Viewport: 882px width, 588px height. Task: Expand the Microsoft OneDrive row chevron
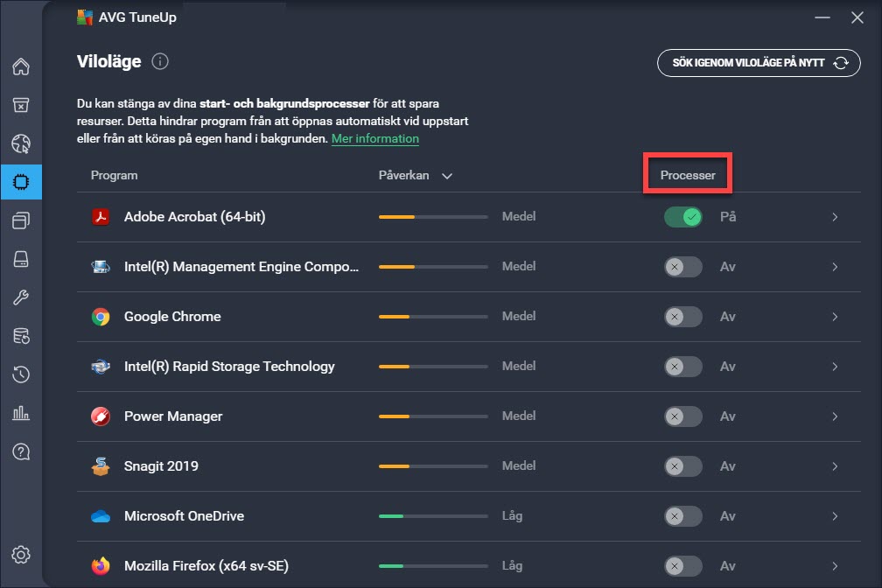(835, 516)
